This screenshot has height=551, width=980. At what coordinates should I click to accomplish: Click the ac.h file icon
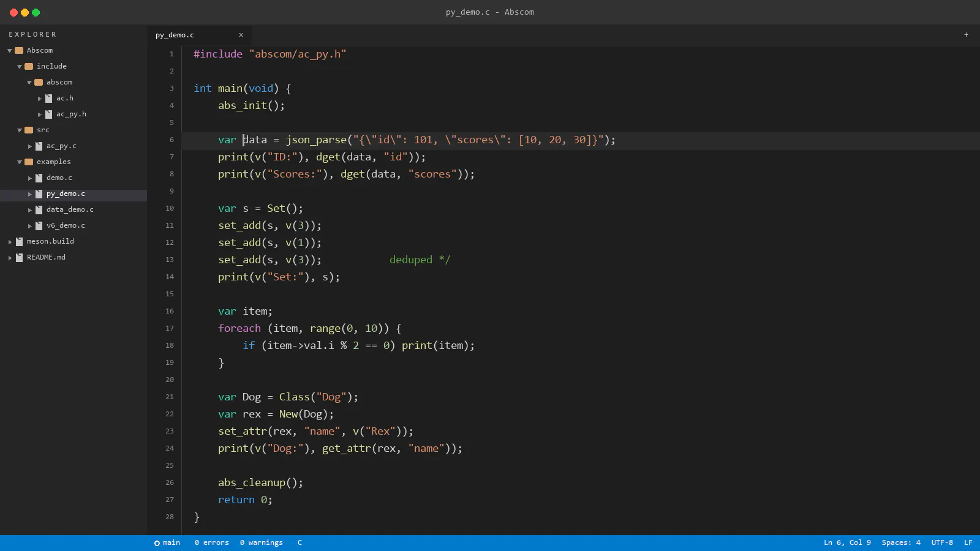48,98
